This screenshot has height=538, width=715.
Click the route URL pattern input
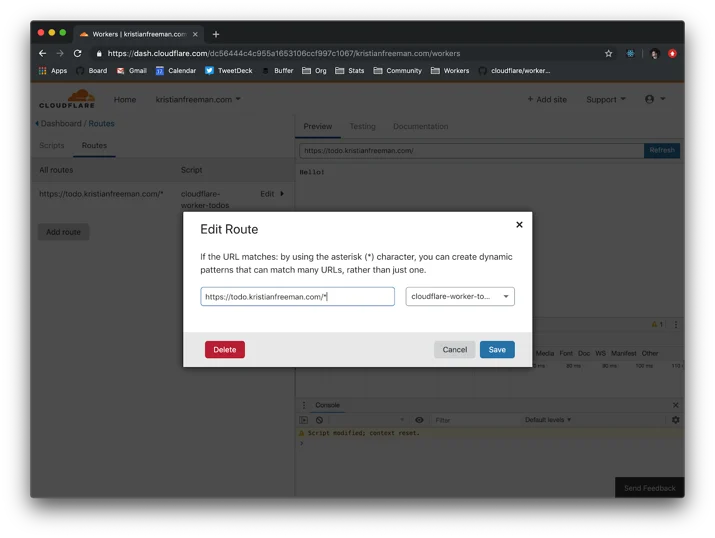tap(297, 296)
